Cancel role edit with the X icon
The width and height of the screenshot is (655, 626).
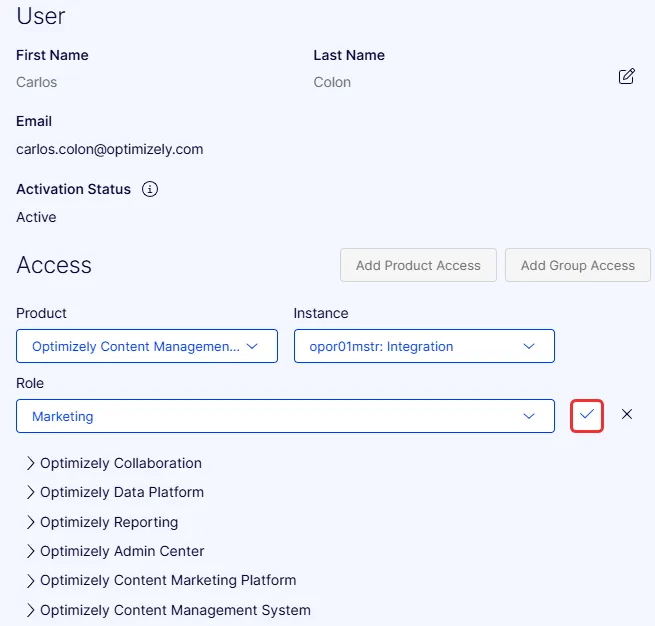[627, 414]
